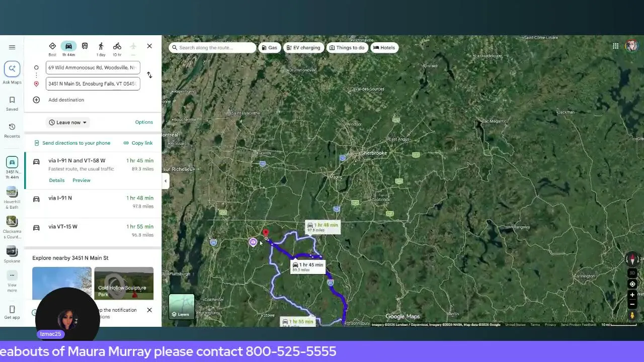Viewport: 644px width, 362px height.
Task: Filter the route search by Things to do
Action: (x=347, y=48)
